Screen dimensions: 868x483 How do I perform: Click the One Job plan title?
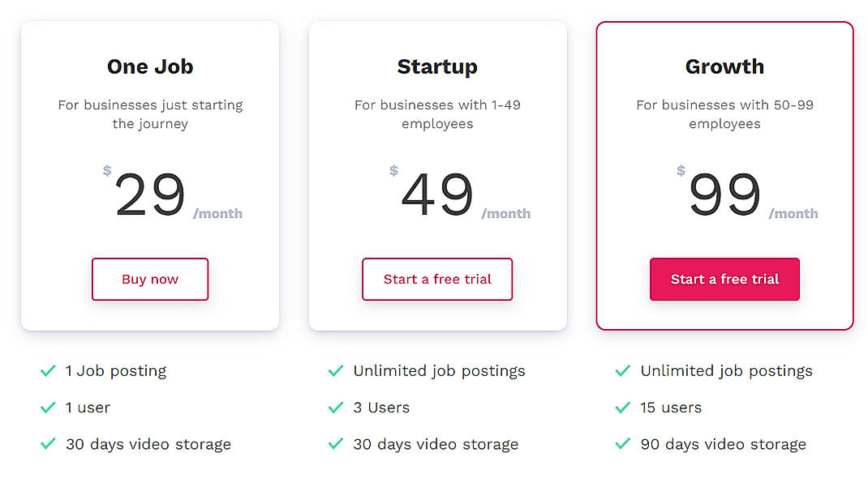click(149, 66)
